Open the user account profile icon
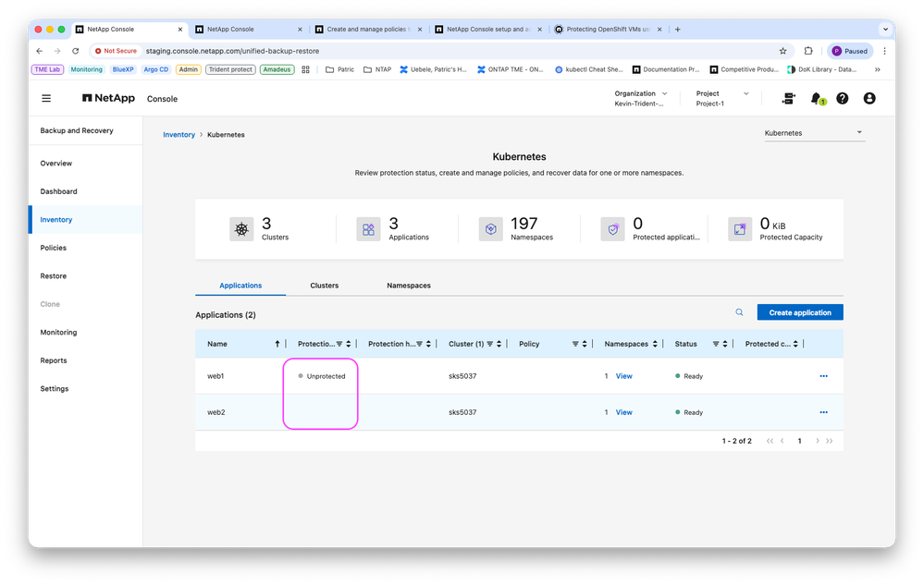Viewport: 924px width, 585px height. [x=869, y=98]
